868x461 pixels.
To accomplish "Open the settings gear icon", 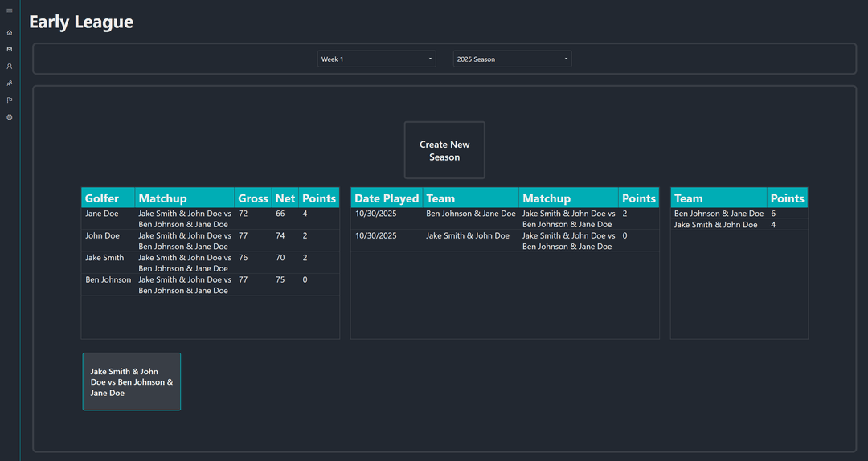I will (10, 117).
